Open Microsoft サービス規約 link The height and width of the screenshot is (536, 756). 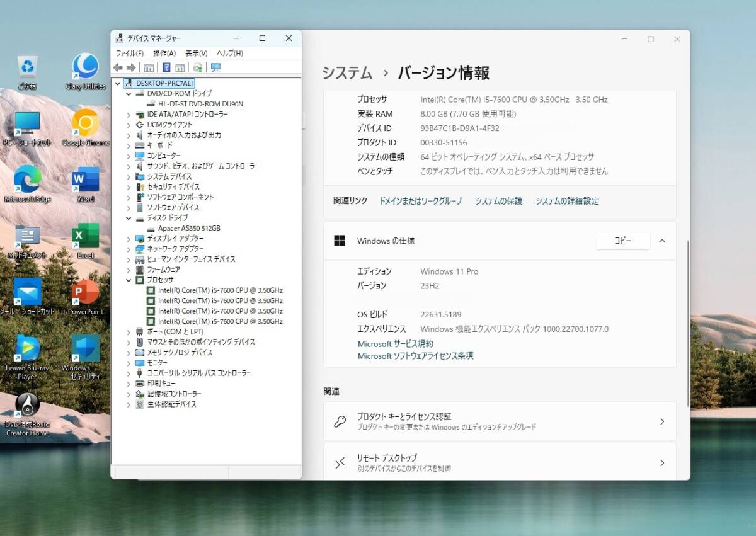click(x=396, y=344)
